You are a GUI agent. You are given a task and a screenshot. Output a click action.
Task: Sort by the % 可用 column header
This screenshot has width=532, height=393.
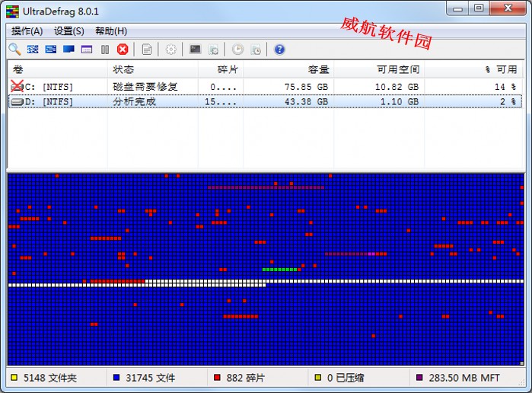(473, 69)
